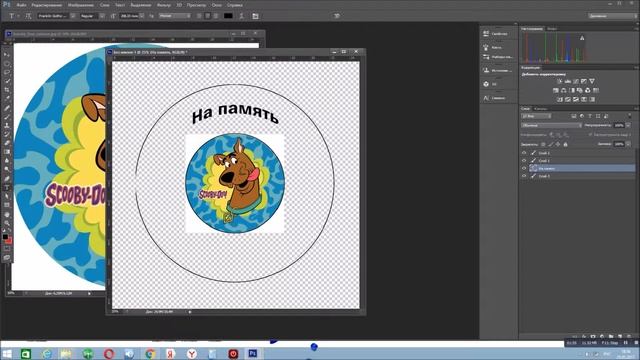Toggle lock position
Image resolution: width=640 pixels, height=360 pixels.
tap(558, 144)
